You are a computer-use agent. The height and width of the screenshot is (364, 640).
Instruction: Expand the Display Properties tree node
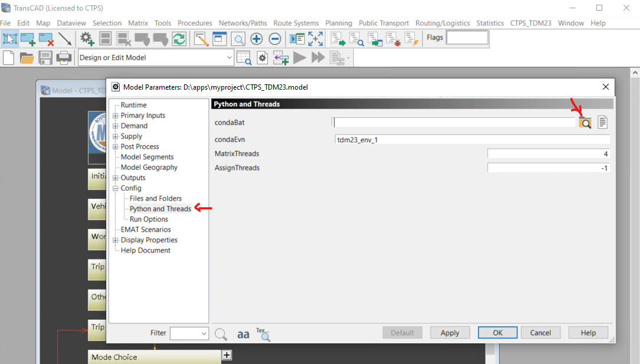tap(116, 240)
